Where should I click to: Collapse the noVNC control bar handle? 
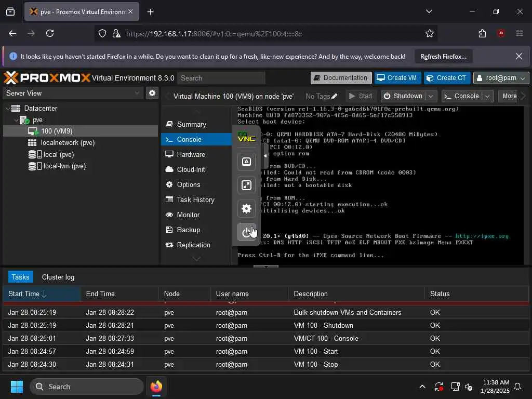265,156
